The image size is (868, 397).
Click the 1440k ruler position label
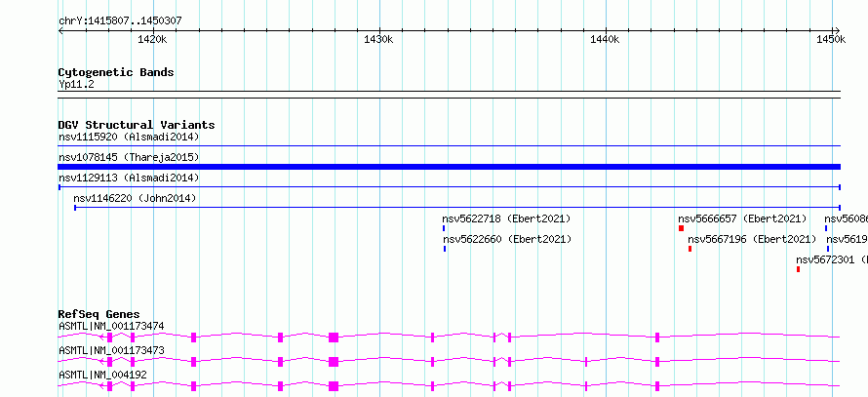605,39
